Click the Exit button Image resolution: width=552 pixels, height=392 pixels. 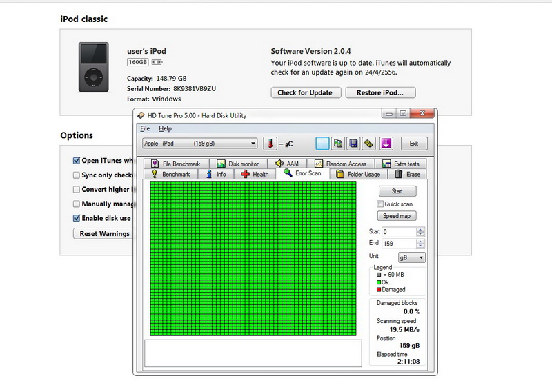[x=414, y=144]
